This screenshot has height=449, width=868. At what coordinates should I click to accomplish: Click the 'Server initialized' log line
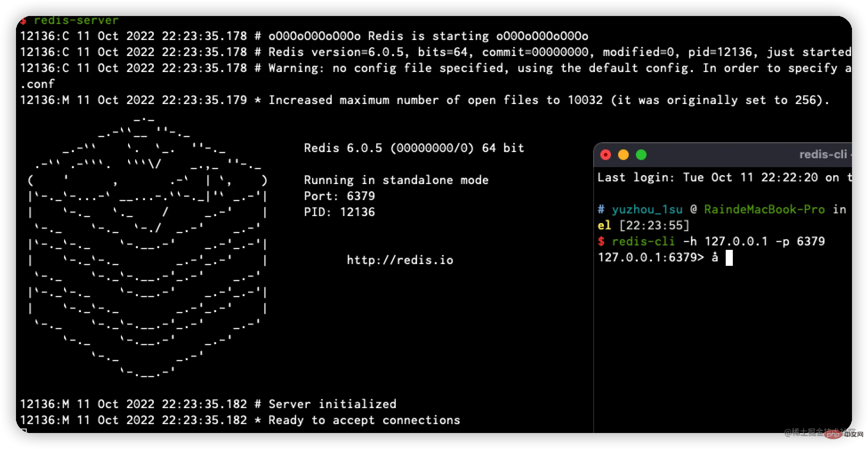(332, 404)
